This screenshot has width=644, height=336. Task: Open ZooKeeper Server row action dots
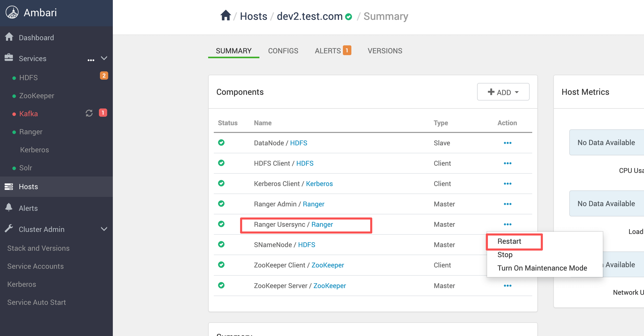pos(507,286)
